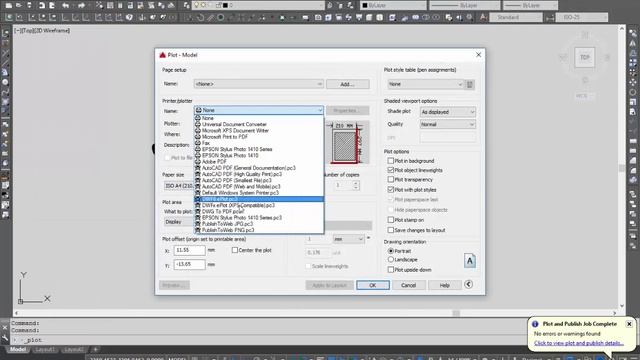Click the UCS origin icon in the drawing area
Viewport: 640px width, 360px height.
coord(20,301)
